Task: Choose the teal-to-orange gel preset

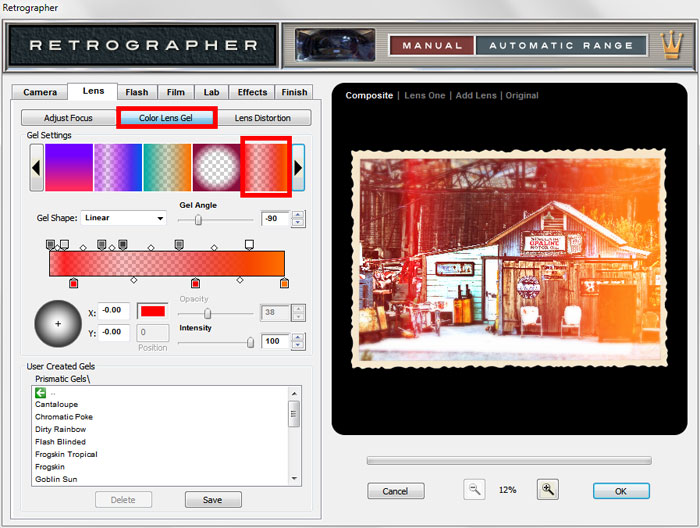Action: 167,167
